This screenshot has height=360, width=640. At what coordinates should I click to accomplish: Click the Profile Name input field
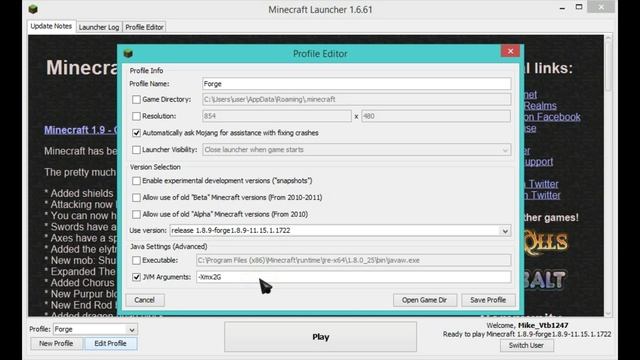pyautogui.click(x=357, y=84)
